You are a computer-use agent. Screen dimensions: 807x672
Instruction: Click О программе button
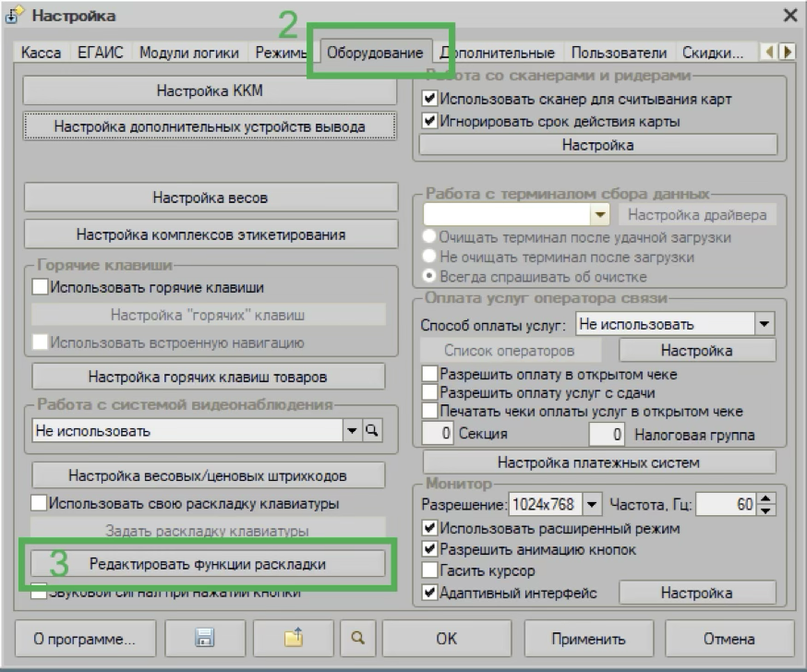[85, 639]
